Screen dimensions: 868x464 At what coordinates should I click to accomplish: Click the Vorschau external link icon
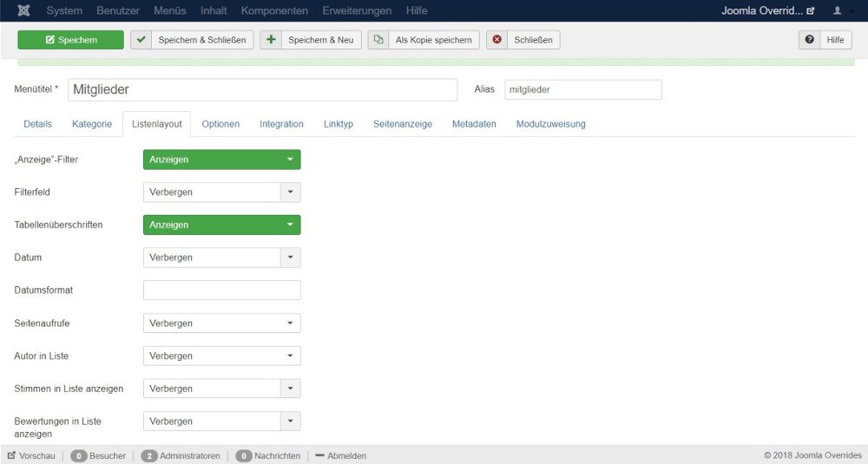pyautogui.click(x=11, y=455)
